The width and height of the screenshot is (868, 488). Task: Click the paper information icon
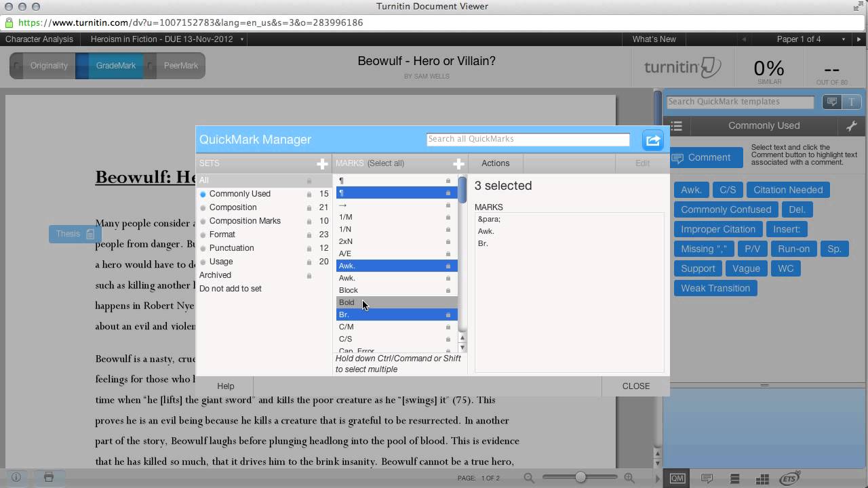point(16,477)
